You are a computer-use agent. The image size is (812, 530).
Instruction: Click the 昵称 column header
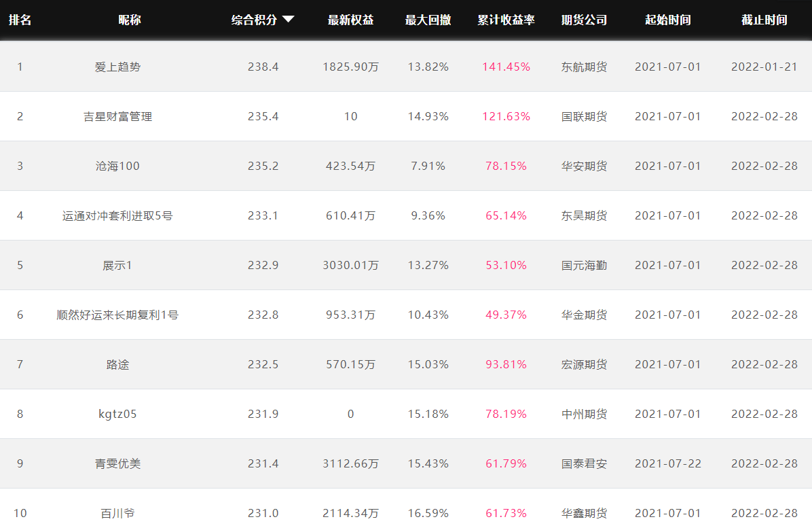pos(130,20)
